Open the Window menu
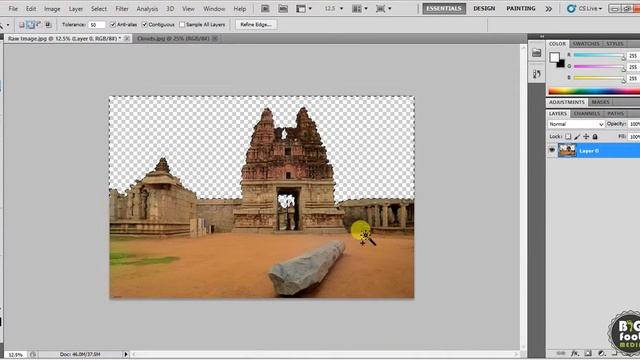Image resolution: width=640 pixels, height=360 pixels. (214, 9)
